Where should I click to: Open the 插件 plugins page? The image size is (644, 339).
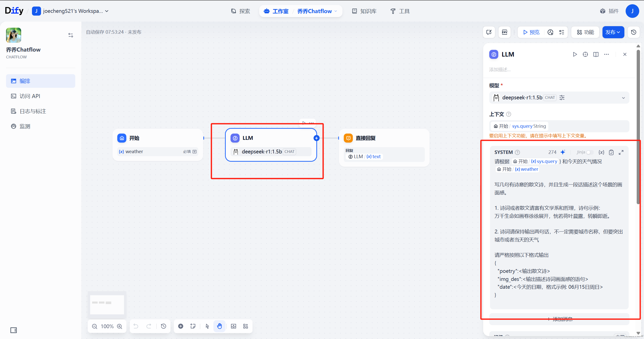tap(609, 11)
